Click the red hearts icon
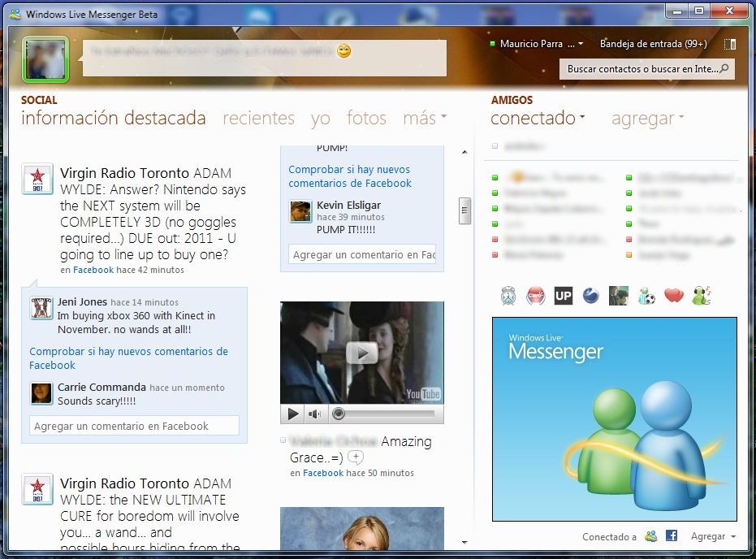The image size is (756, 559). coord(674,297)
